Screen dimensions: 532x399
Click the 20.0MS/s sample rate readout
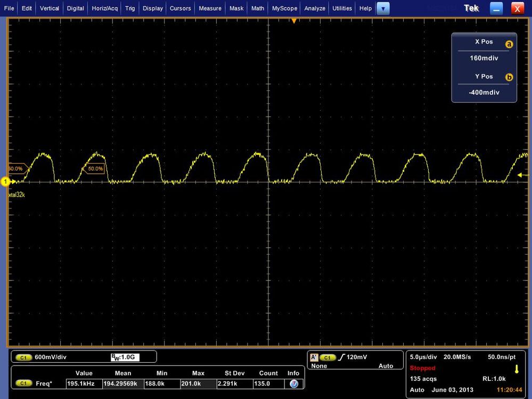[x=457, y=357]
